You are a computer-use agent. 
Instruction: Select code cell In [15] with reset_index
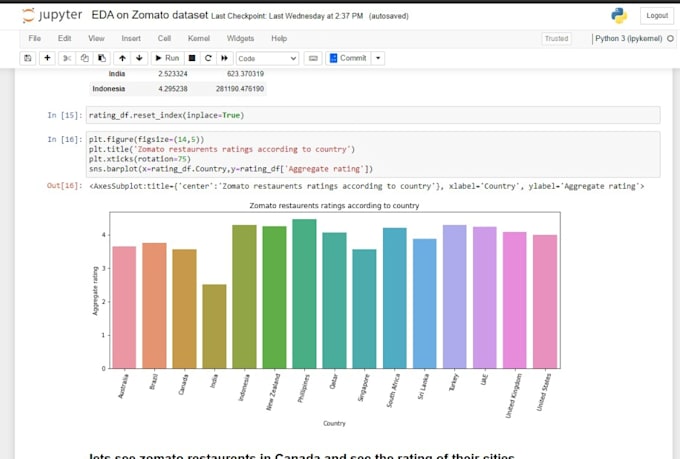pyautogui.click(x=373, y=115)
